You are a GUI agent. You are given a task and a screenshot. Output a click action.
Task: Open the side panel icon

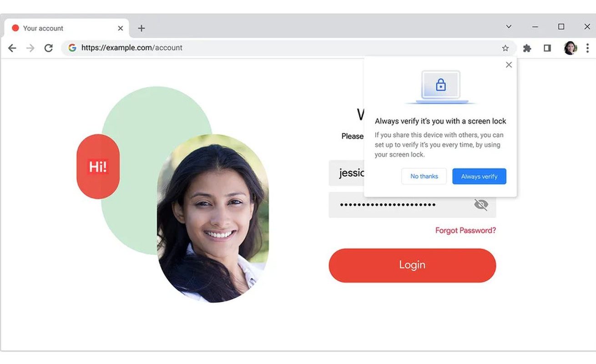[547, 48]
